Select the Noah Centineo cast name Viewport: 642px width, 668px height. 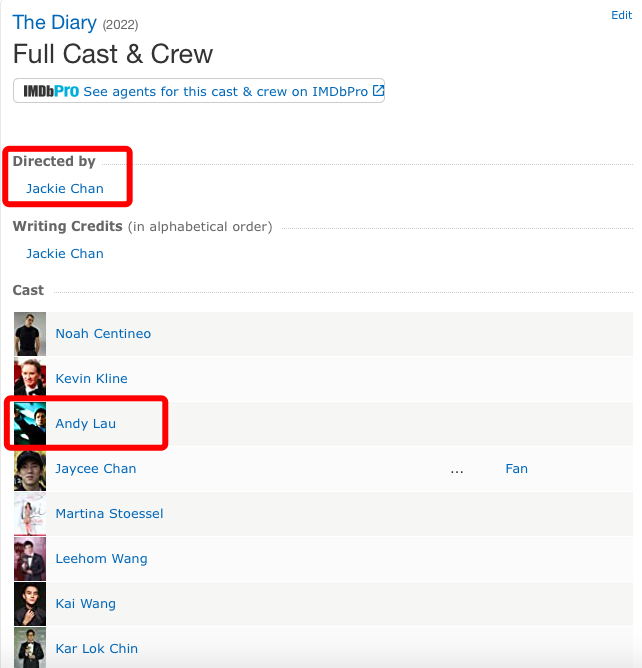click(103, 333)
